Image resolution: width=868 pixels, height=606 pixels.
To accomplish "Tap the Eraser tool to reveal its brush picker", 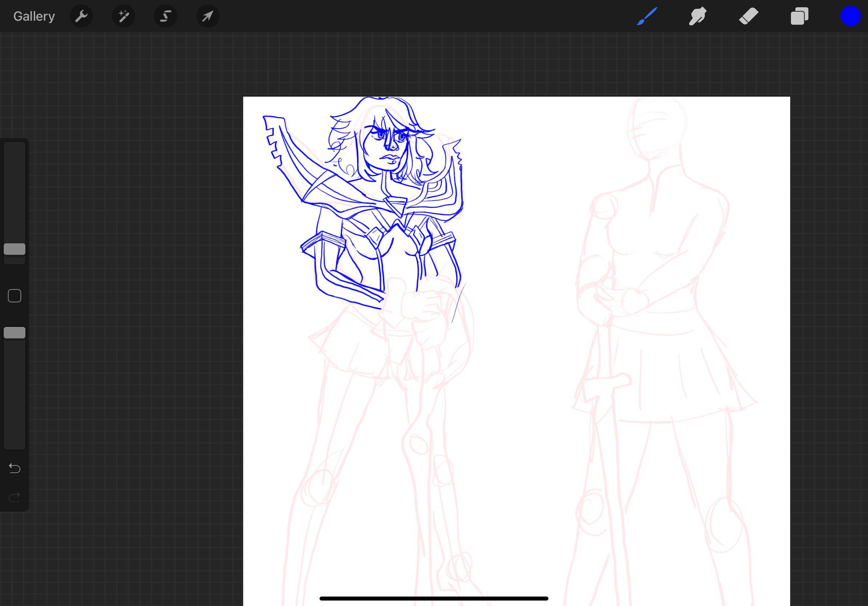I will click(748, 16).
